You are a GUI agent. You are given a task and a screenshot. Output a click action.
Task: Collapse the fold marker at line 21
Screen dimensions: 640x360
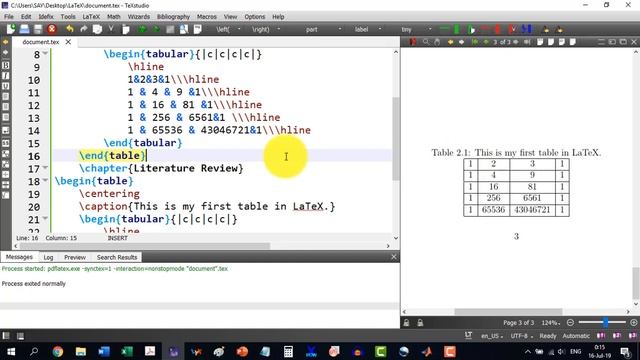pyautogui.click(x=45, y=218)
